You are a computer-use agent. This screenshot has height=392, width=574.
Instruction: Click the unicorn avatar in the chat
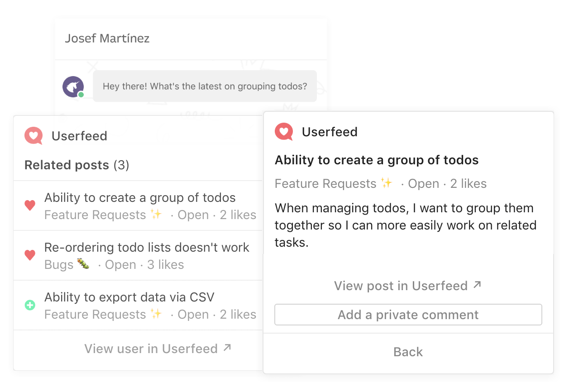tap(73, 86)
